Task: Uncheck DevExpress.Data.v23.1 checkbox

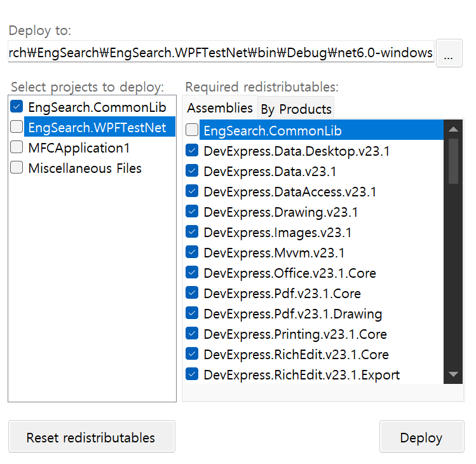Action: tap(192, 170)
